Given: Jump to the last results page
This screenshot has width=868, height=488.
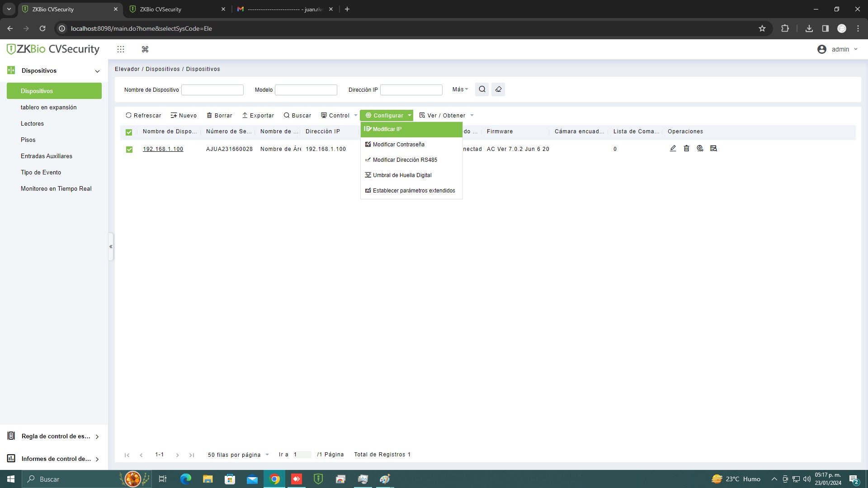Looking at the screenshot, I should pyautogui.click(x=192, y=455).
